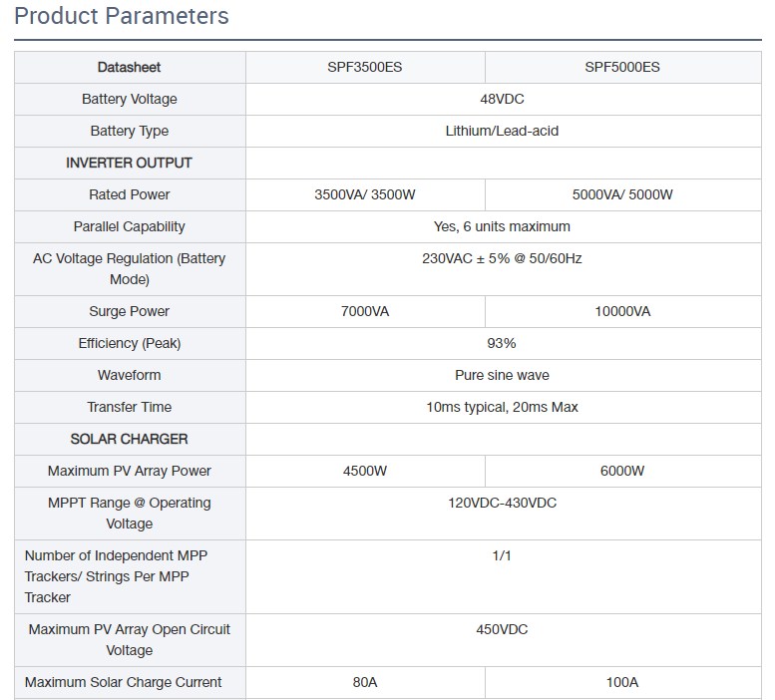Viewport: 775px width, 700px height.
Task: Select the 100A solar charge current cell
Action: click(x=622, y=682)
